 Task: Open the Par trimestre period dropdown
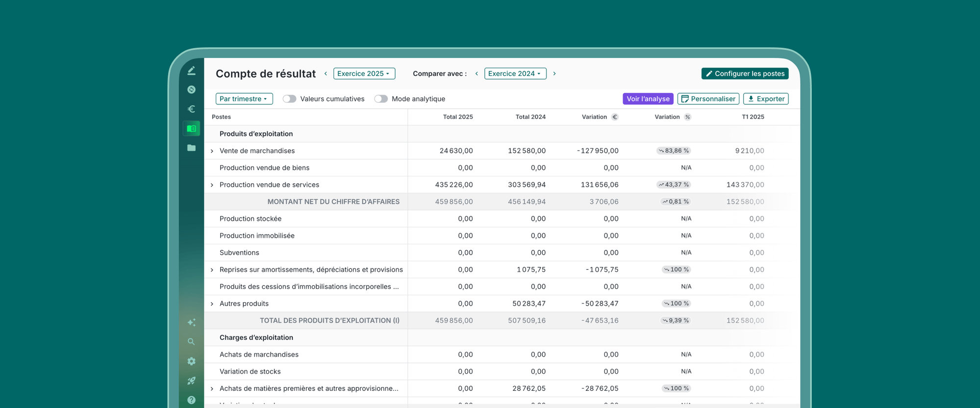point(244,99)
